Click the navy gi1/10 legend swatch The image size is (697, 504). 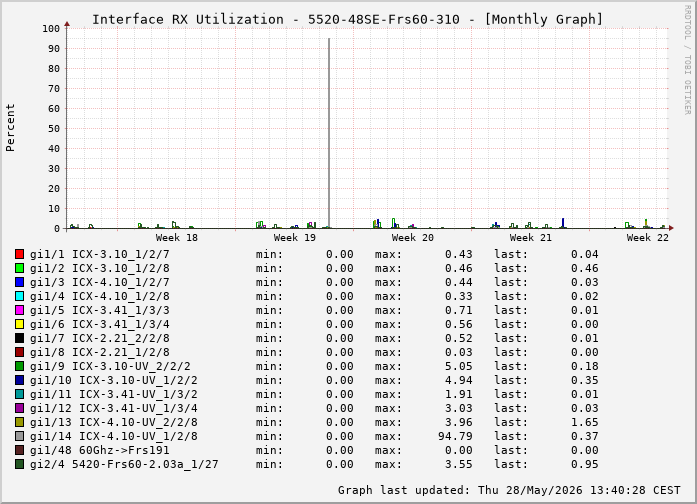coord(19,380)
